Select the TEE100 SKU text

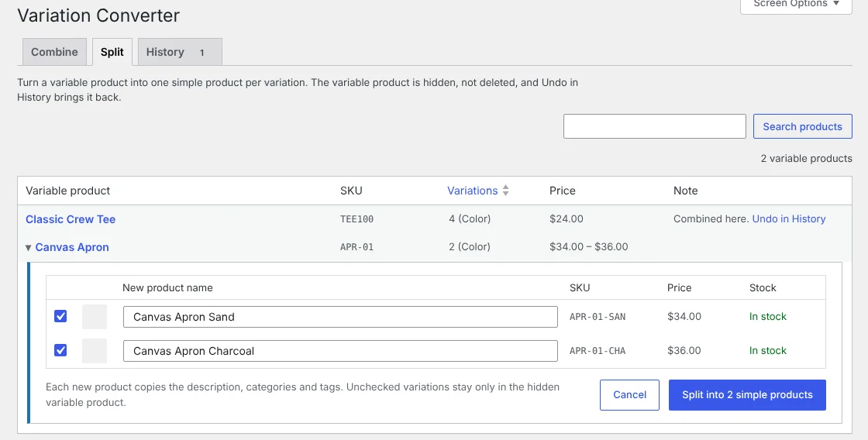click(x=357, y=219)
